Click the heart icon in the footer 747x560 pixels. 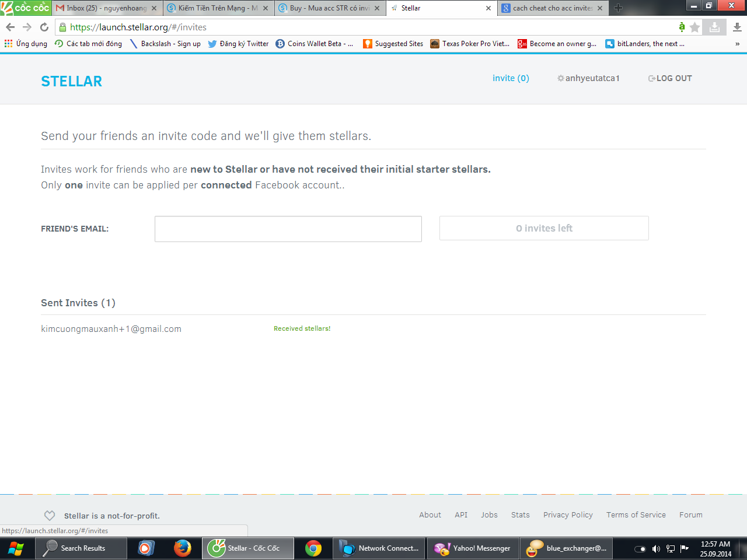pos(50,516)
